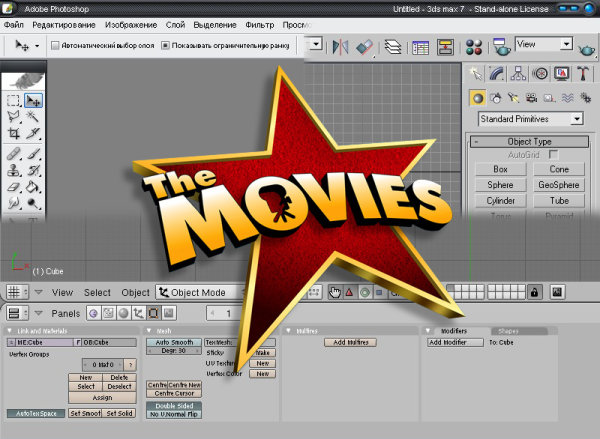Open the View coordinate system dropdown
Image resolution: width=600 pixels, height=439 pixels.
[544, 44]
